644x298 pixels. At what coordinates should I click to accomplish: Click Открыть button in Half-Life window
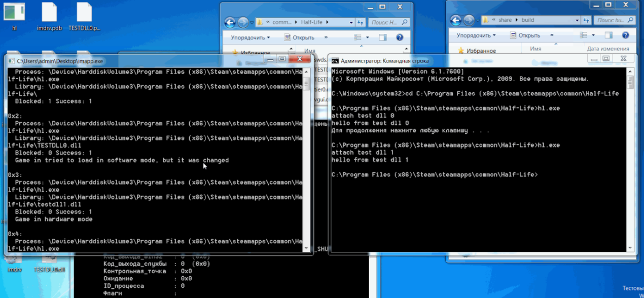click(299, 38)
